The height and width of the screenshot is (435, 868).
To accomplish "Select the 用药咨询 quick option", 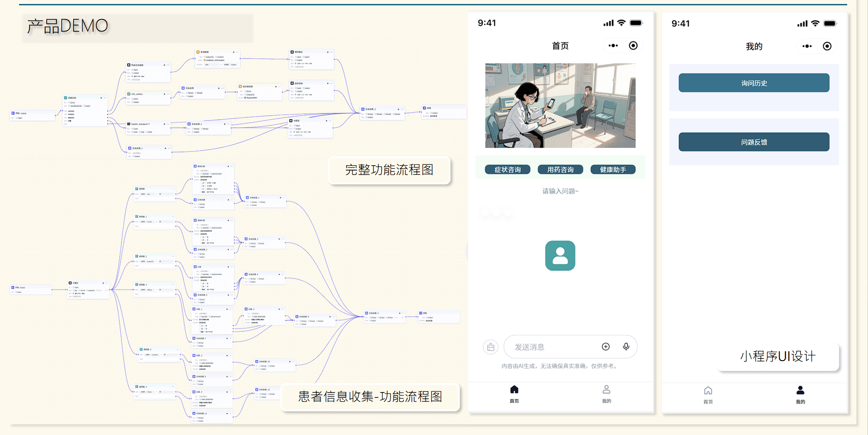I will tap(560, 170).
